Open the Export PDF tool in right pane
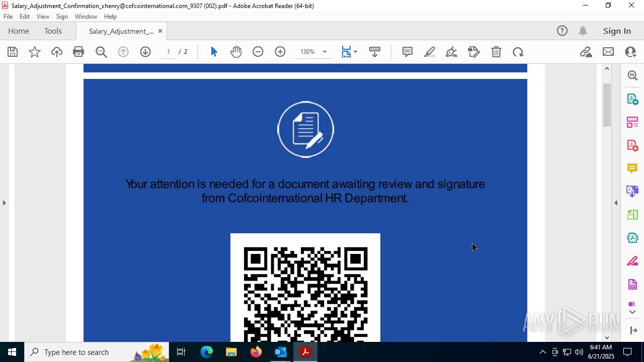The image size is (644, 362). (632, 99)
